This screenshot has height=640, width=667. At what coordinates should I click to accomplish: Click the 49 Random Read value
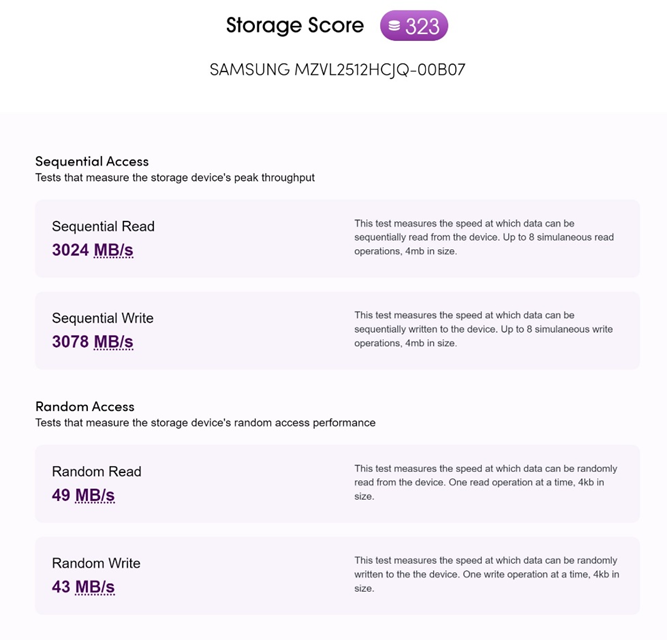click(x=61, y=495)
